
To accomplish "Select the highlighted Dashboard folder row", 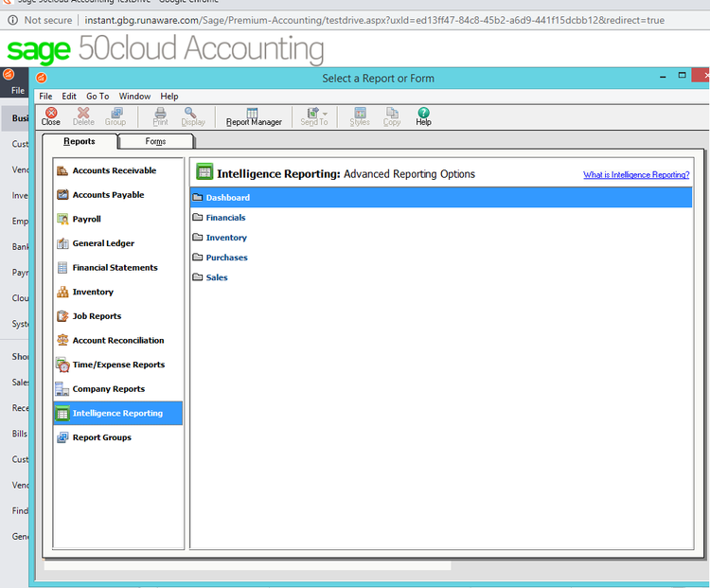I will pyautogui.click(x=441, y=198).
